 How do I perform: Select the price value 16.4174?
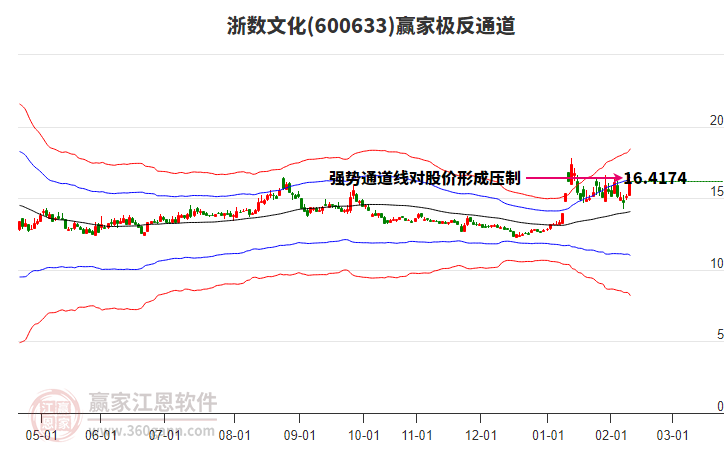655,178
